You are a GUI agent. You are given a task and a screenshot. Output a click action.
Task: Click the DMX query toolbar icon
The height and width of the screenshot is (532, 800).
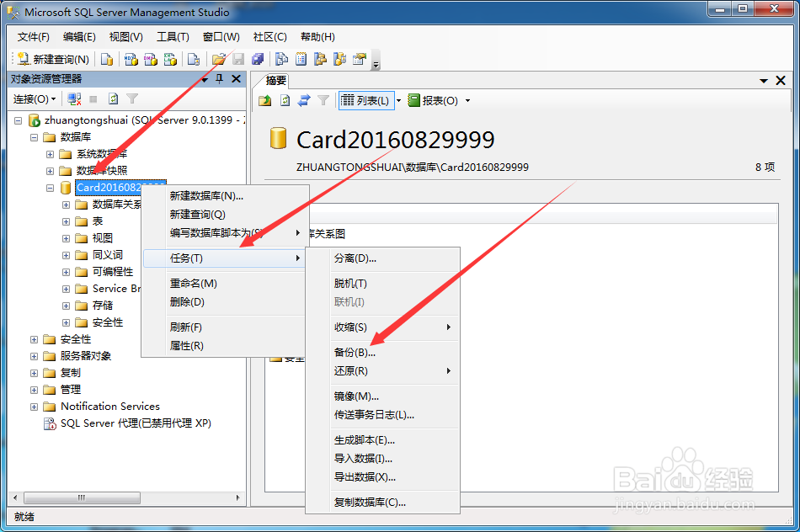(x=151, y=59)
